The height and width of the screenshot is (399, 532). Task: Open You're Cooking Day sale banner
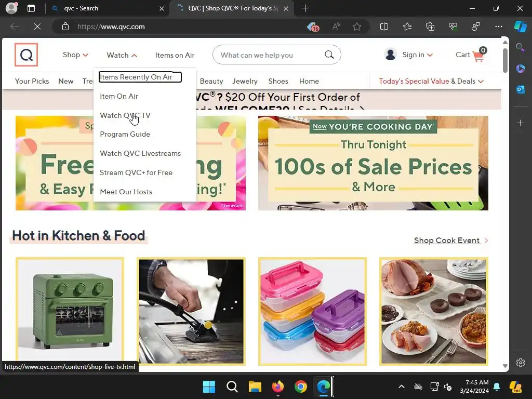(x=373, y=163)
